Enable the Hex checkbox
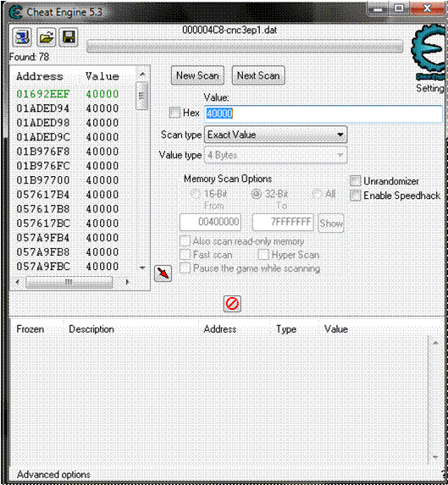The width and height of the screenshot is (448, 485). pos(174,113)
